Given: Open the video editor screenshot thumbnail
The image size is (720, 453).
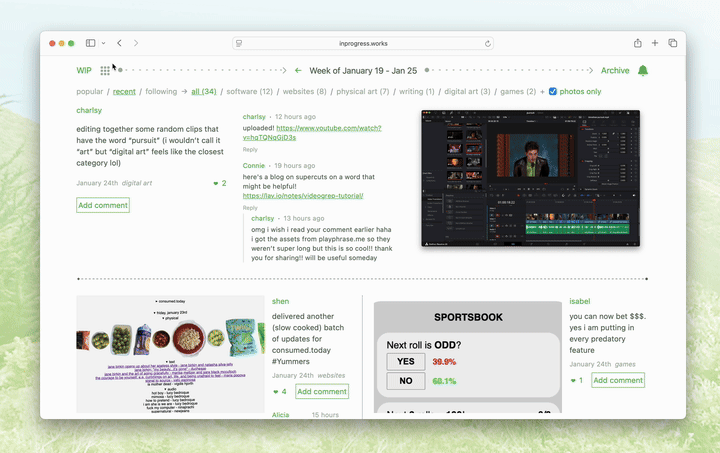Looking at the screenshot, I should tap(530, 178).
